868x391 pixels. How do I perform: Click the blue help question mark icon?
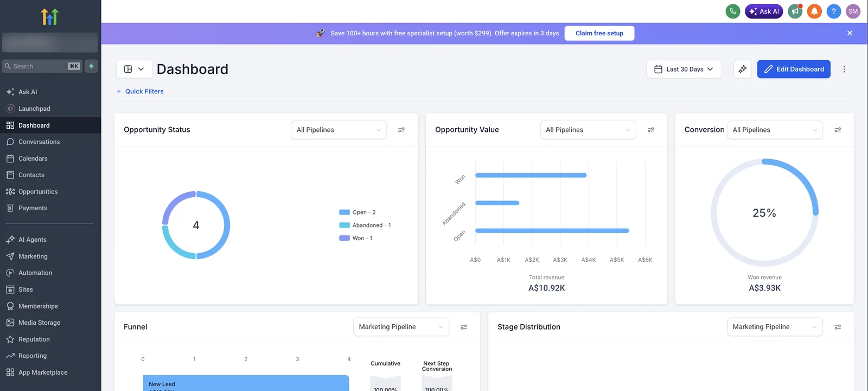click(834, 11)
